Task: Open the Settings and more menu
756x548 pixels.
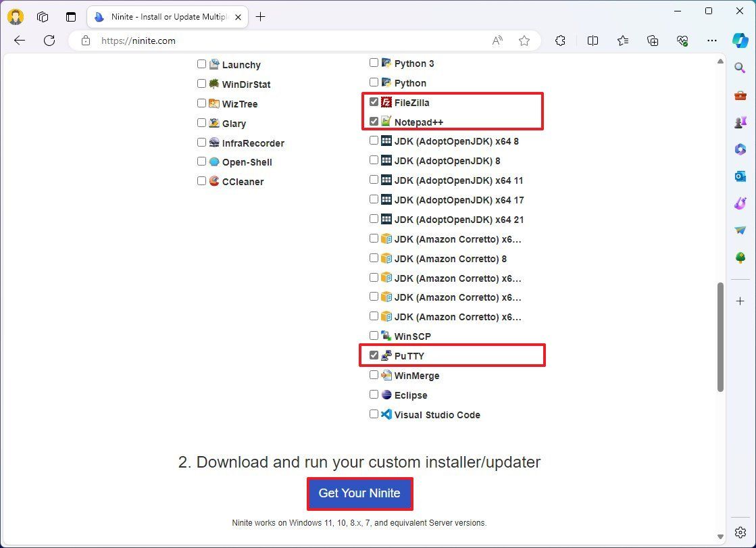Action: [x=712, y=41]
